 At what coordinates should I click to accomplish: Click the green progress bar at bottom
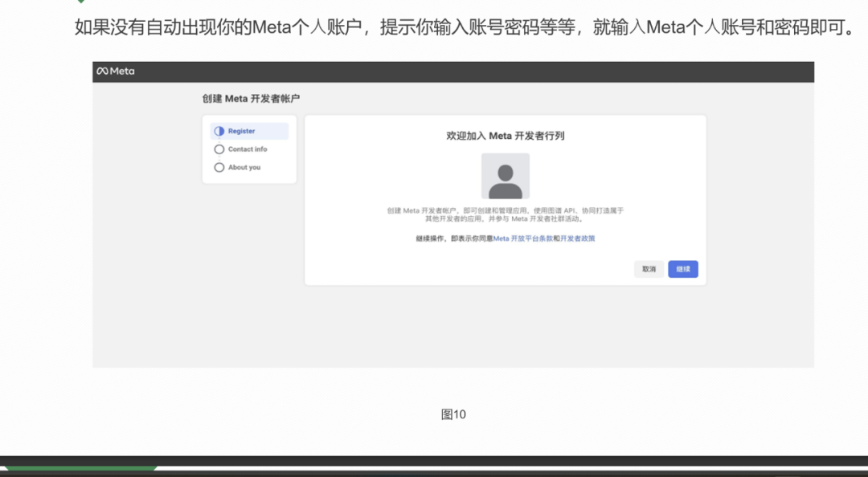point(81,468)
